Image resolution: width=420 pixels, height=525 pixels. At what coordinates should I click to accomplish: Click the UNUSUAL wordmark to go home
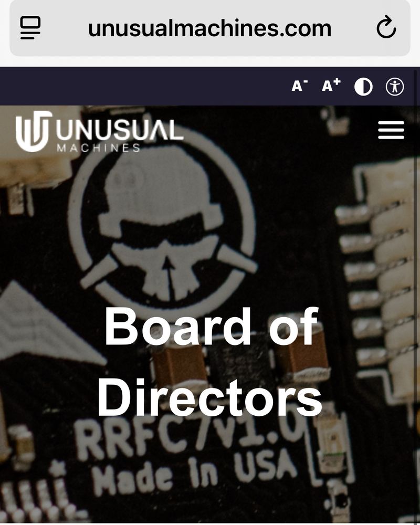coord(120,130)
